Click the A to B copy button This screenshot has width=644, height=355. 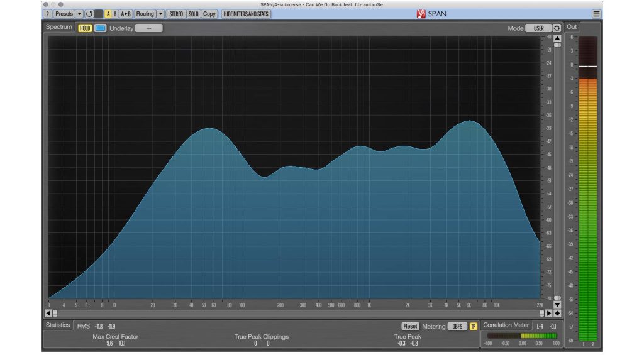coord(126,14)
